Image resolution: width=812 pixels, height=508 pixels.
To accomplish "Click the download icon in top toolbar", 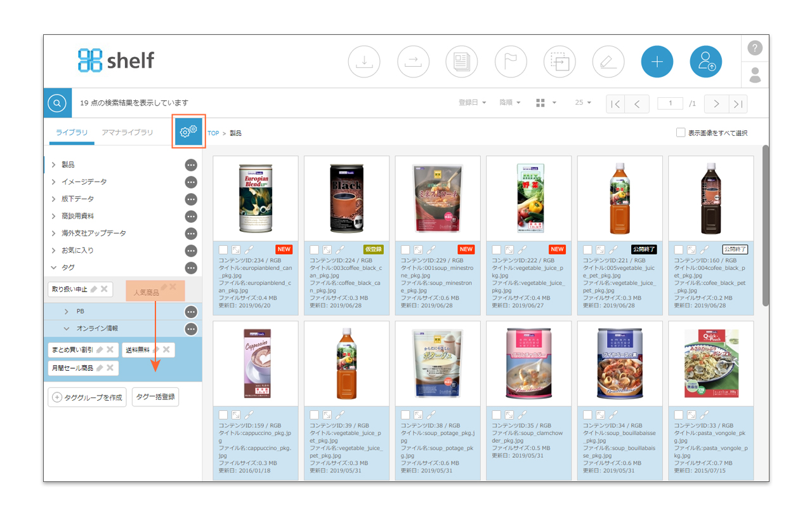I will coord(364,62).
